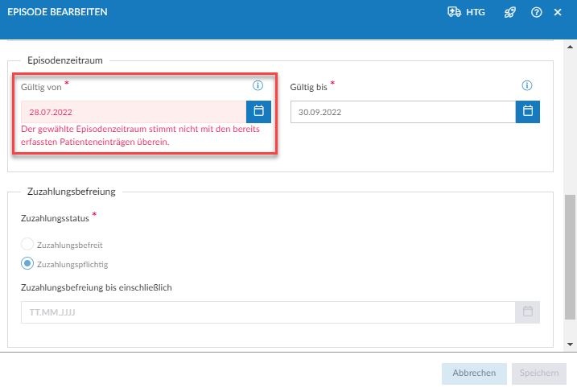Close the Episode bearbeiten dialog

[558, 12]
